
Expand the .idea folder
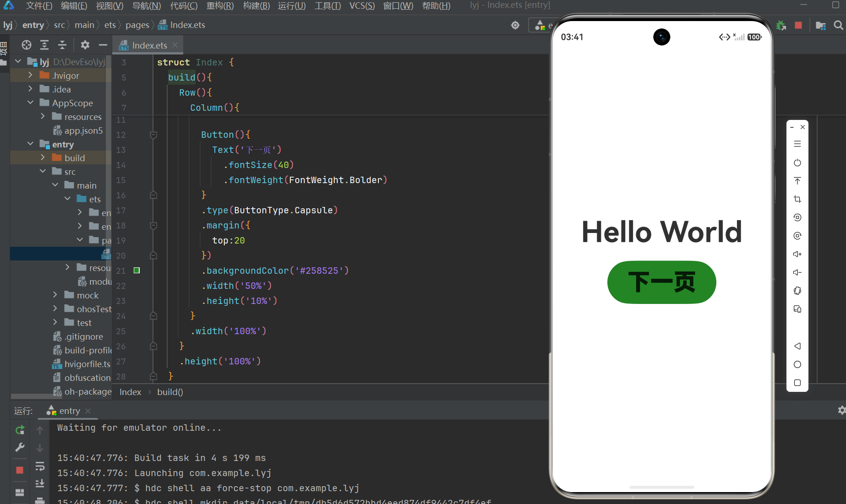coord(30,89)
